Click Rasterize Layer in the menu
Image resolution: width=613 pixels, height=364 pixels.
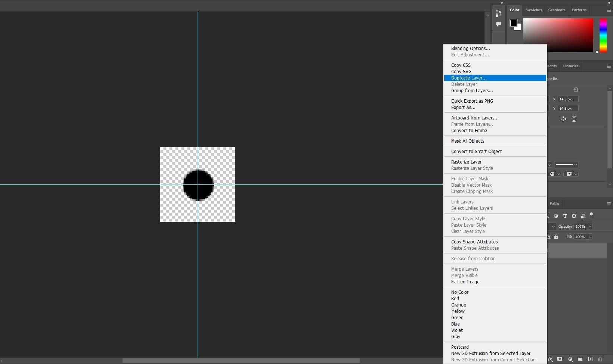(x=466, y=162)
